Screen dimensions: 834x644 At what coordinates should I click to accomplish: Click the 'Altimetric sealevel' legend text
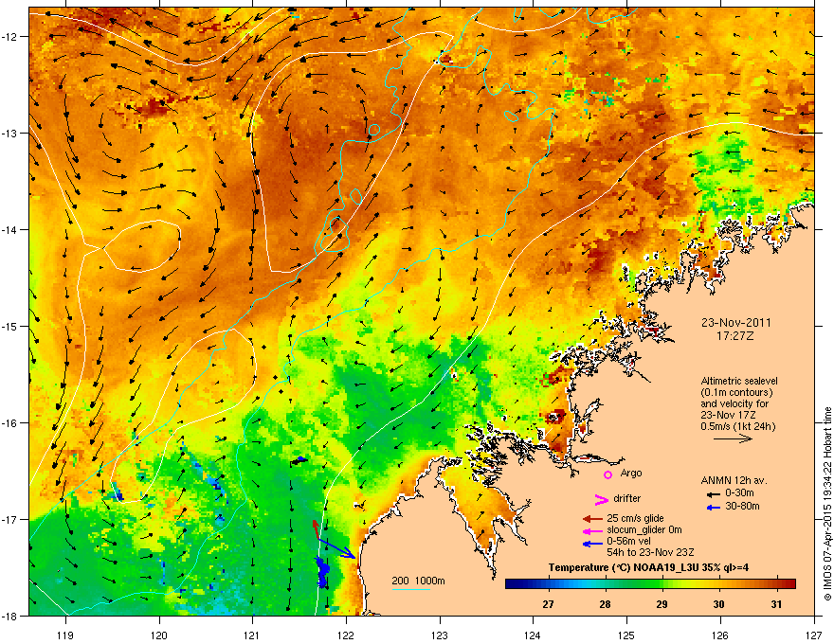(739, 381)
